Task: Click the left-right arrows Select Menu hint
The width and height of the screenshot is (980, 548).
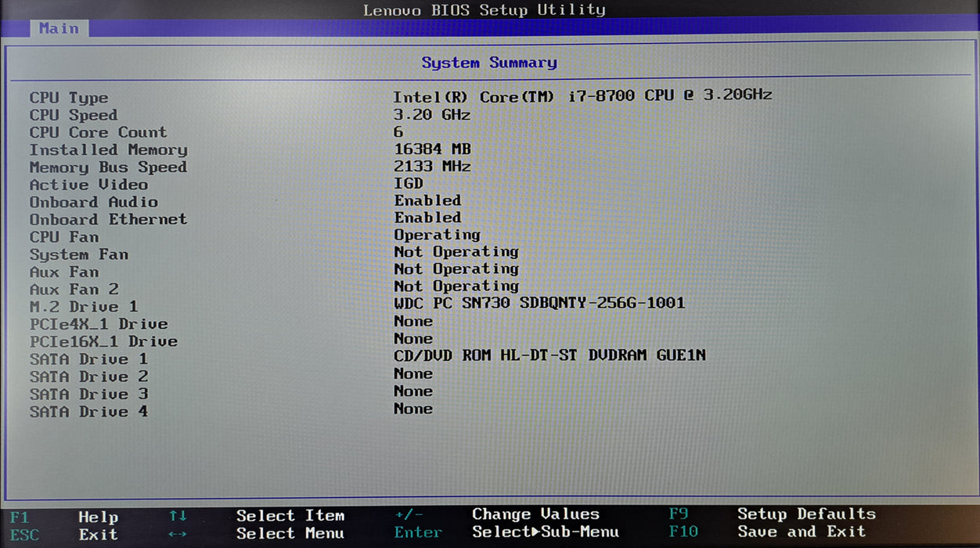Action: pyautogui.click(x=257, y=533)
